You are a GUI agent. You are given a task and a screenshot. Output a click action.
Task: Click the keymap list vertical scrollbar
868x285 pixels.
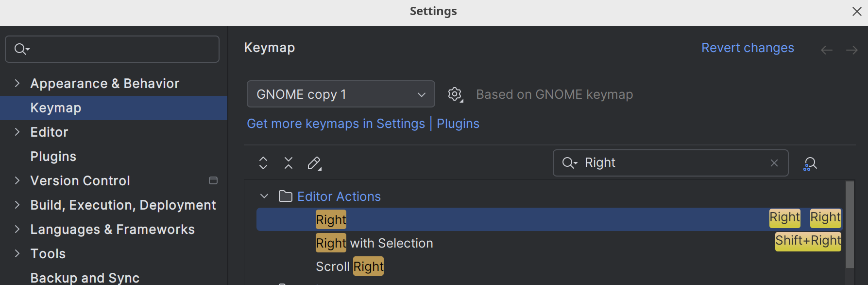coord(850,224)
